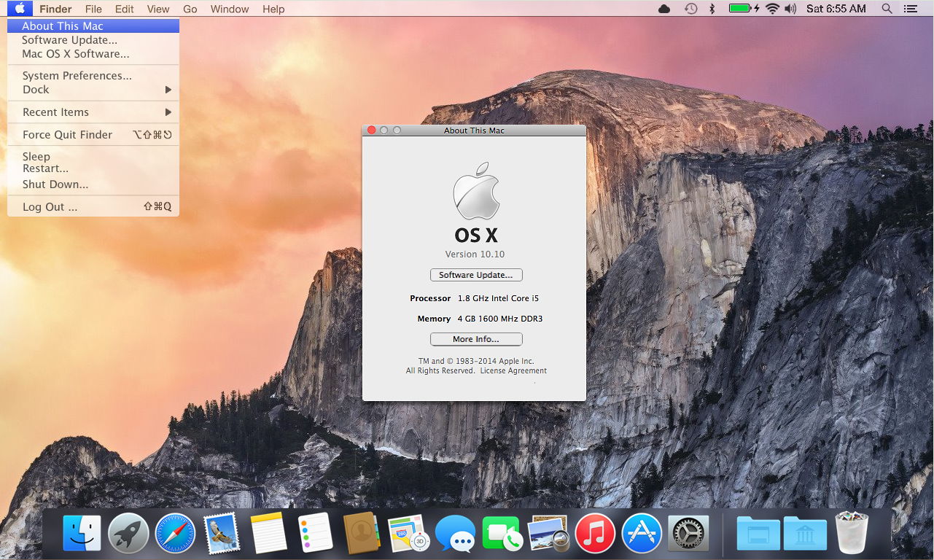Open Finder from the dock
The height and width of the screenshot is (560, 934).
[82, 533]
